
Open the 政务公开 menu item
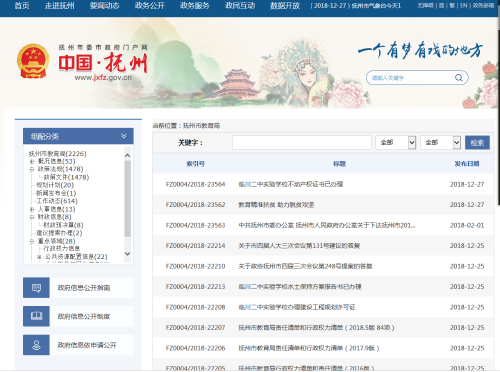point(150,6)
